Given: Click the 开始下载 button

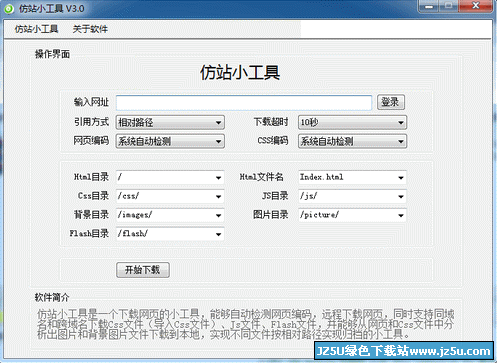Looking at the screenshot, I should tap(143, 270).
